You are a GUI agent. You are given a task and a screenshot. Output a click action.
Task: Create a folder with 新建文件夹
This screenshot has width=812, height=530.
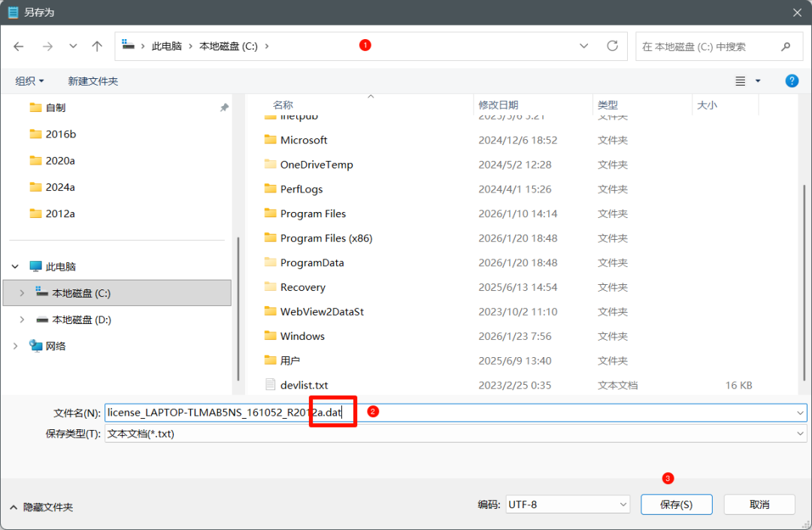click(93, 81)
